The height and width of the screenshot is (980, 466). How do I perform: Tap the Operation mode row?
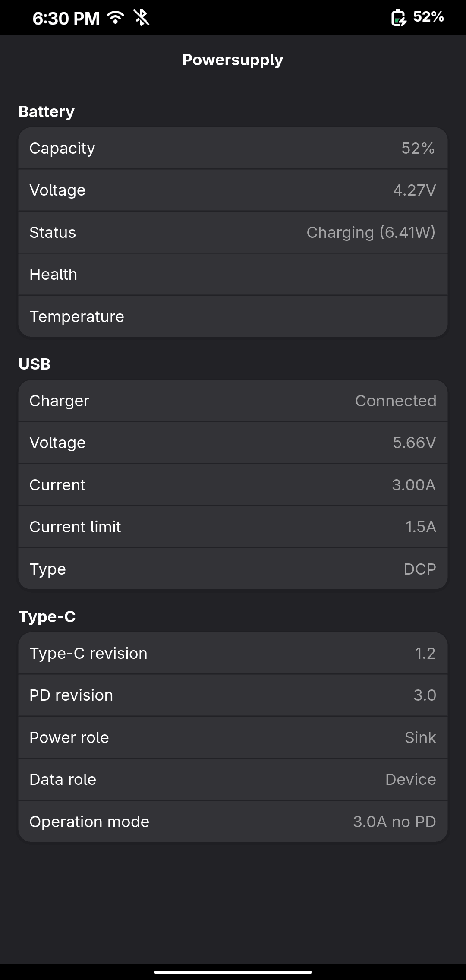(233, 822)
